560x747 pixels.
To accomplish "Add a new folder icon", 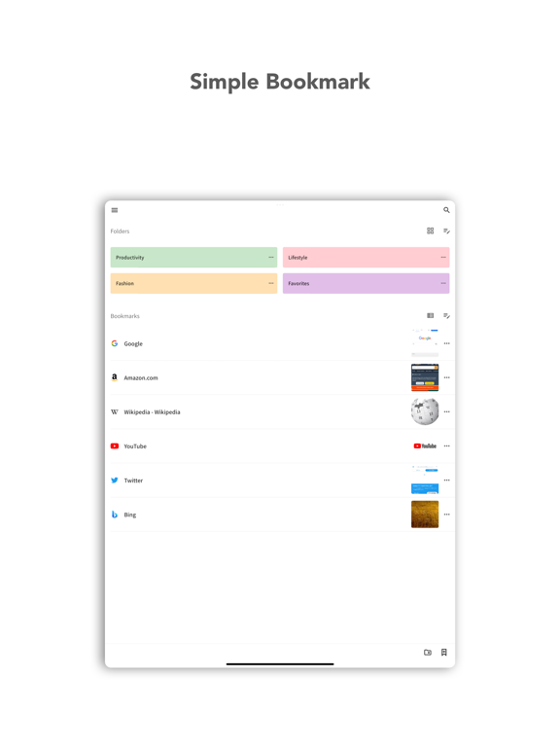I will click(428, 653).
